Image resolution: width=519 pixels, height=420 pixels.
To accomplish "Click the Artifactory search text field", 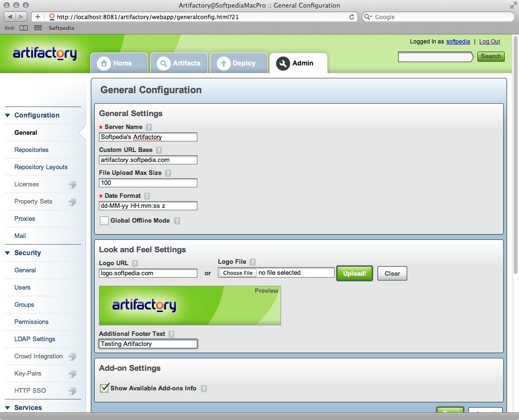I will click(435, 56).
